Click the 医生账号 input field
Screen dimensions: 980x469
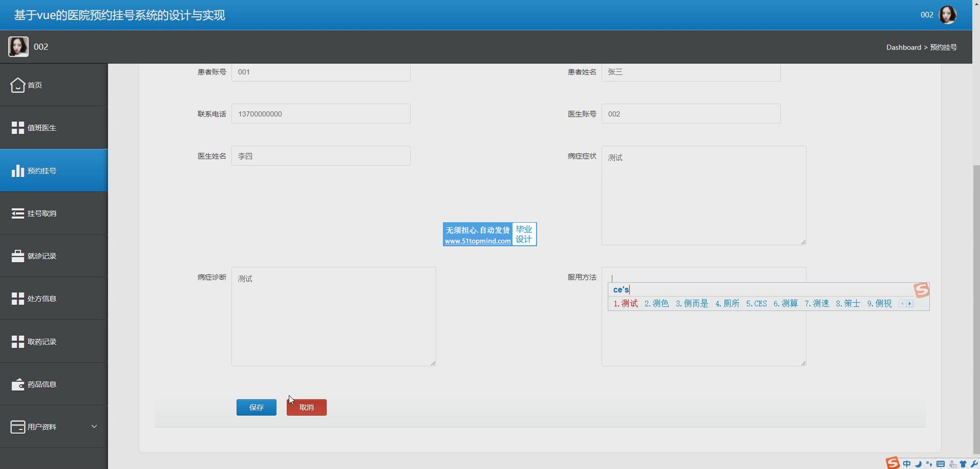coord(691,114)
